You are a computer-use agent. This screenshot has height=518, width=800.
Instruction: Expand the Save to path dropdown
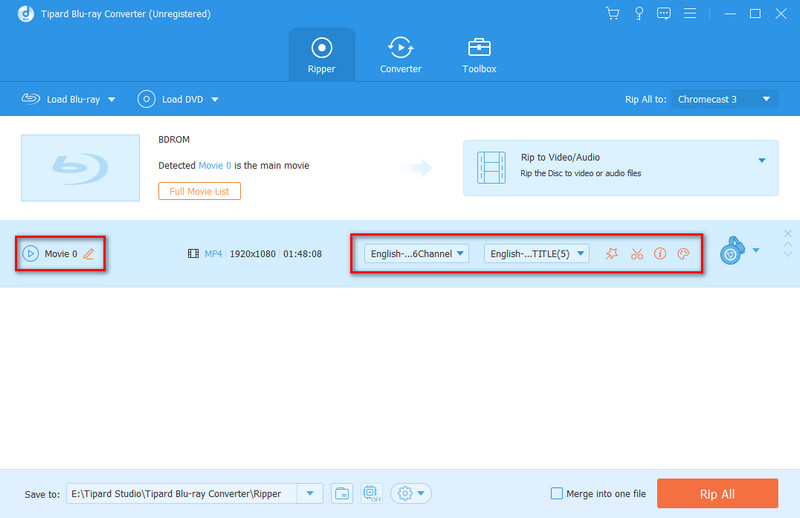[310, 494]
